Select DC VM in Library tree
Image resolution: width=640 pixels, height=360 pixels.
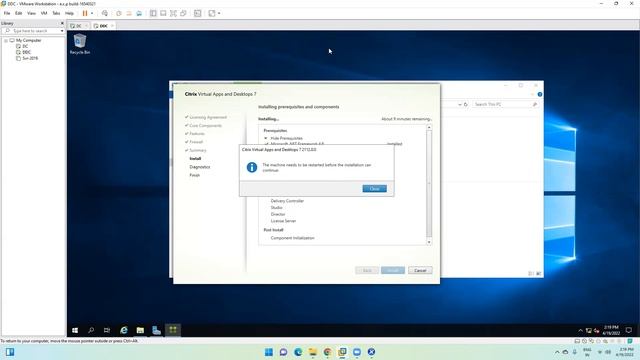[25, 46]
